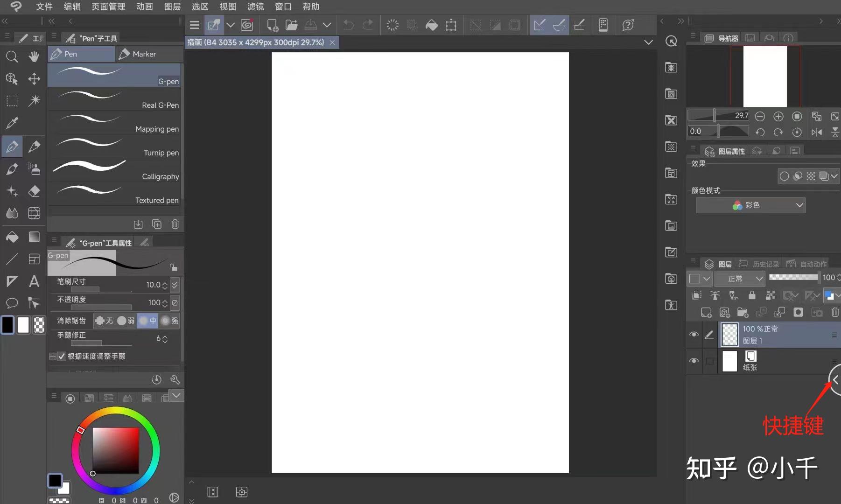Select the Text tool
Image resolution: width=841 pixels, height=504 pixels.
34,281
